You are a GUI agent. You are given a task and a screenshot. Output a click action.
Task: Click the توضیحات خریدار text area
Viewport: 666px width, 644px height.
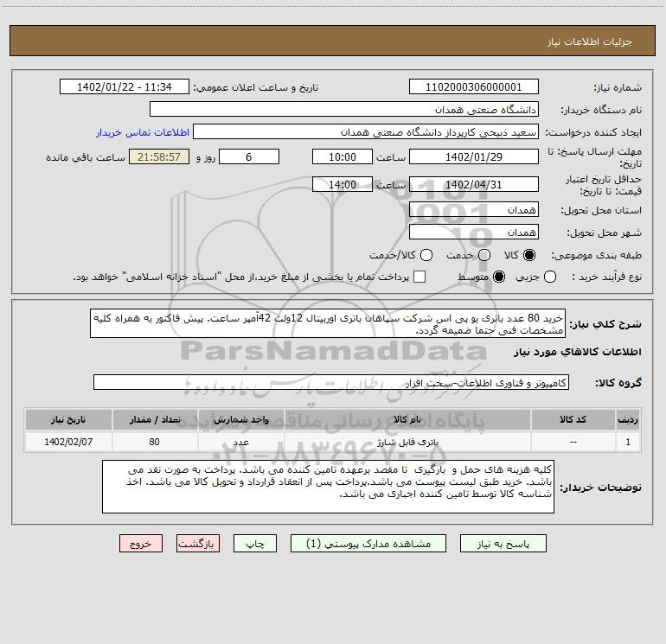click(328, 487)
